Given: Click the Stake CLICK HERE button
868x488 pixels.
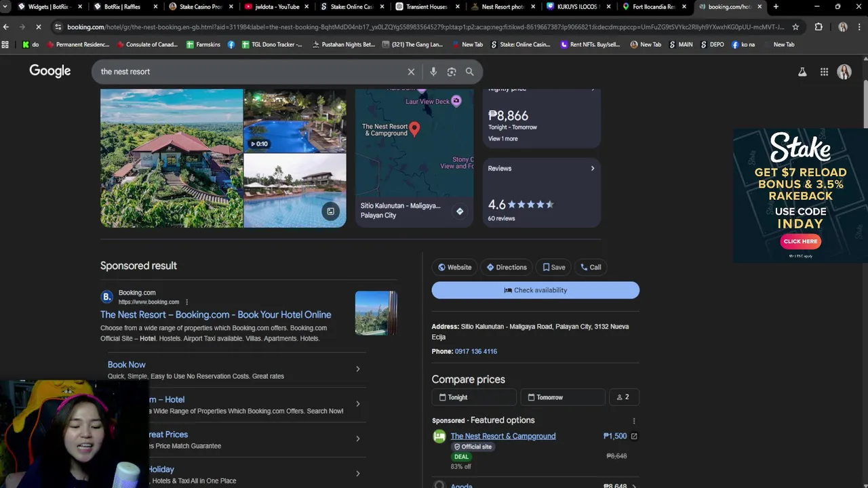Looking at the screenshot, I should [x=800, y=241].
